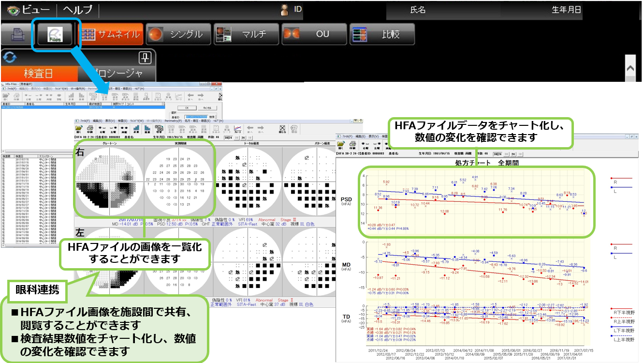The image size is (644, 363).
Task: Click 開く folder icon in image list window
Action: coord(78,129)
